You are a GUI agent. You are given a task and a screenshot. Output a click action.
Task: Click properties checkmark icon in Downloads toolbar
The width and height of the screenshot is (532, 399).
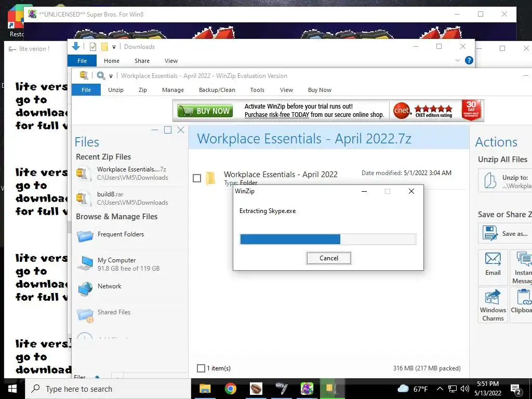92,47
